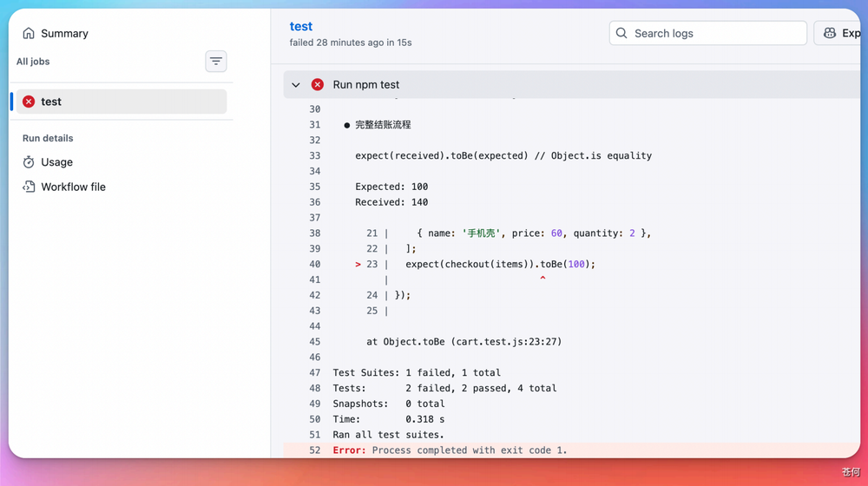Click the red failure icon on Run npm test
The width and height of the screenshot is (868, 486).
[x=317, y=85]
